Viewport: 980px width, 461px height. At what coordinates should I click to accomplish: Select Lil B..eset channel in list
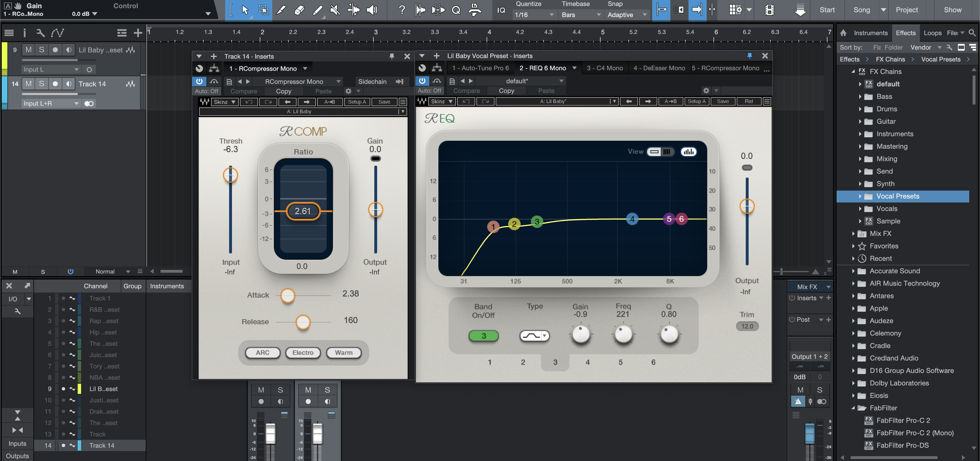[104, 389]
